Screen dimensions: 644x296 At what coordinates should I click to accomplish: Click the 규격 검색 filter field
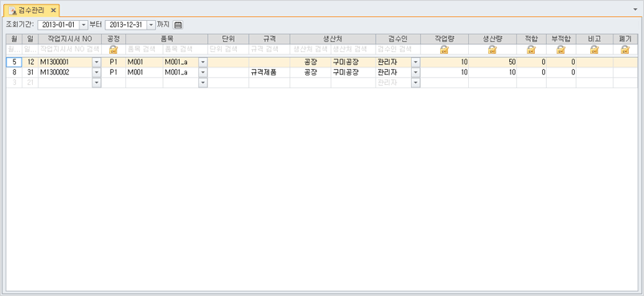click(x=269, y=50)
